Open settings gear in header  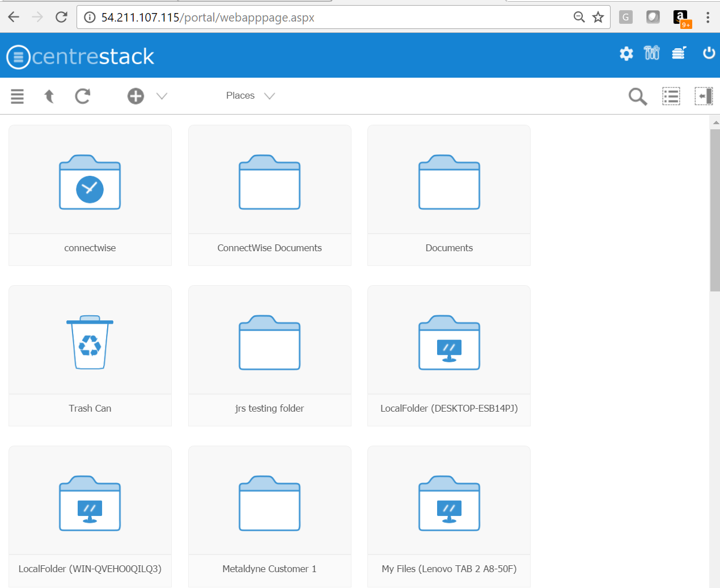[626, 53]
